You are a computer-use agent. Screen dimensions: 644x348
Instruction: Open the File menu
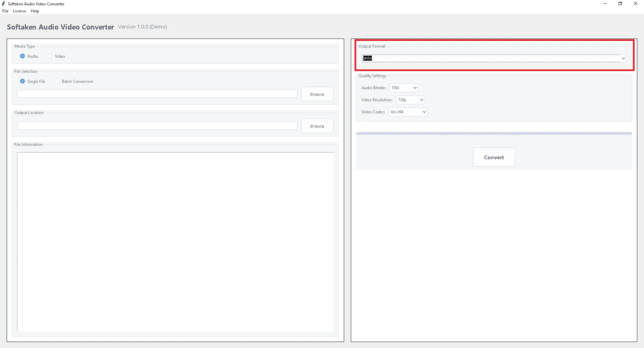click(5, 11)
